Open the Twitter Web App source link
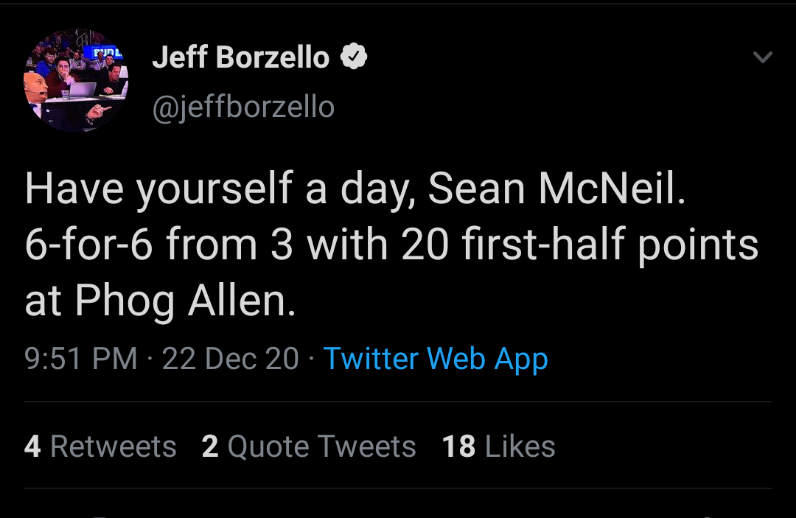This screenshot has width=796, height=518. point(435,358)
